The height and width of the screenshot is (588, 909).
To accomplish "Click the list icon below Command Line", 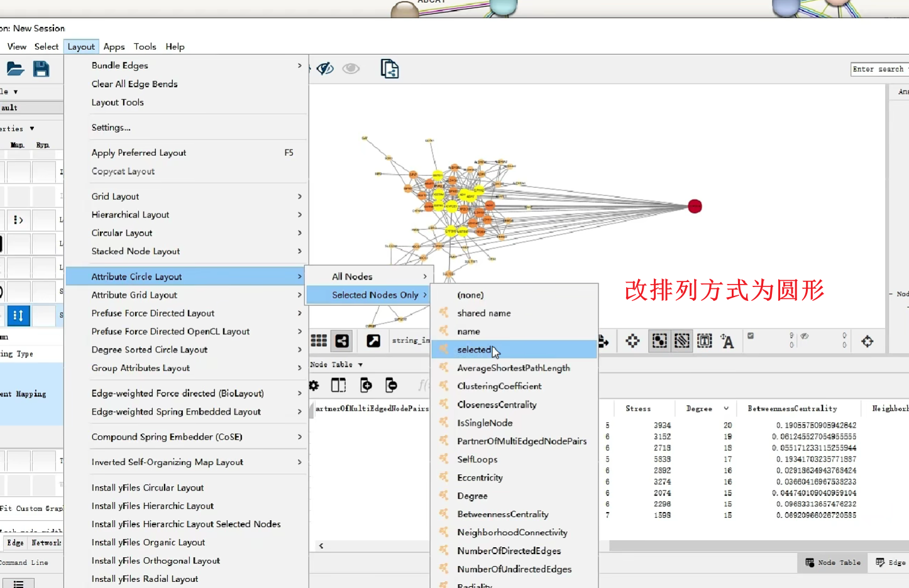I will pyautogui.click(x=19, y=584).
